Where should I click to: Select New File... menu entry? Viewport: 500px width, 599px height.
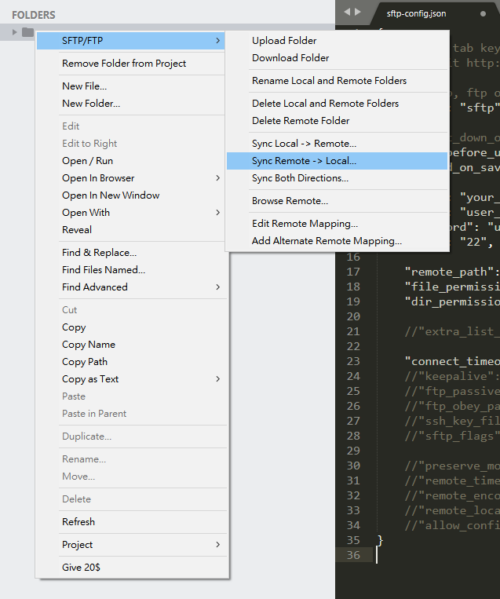tap(131, 86)
